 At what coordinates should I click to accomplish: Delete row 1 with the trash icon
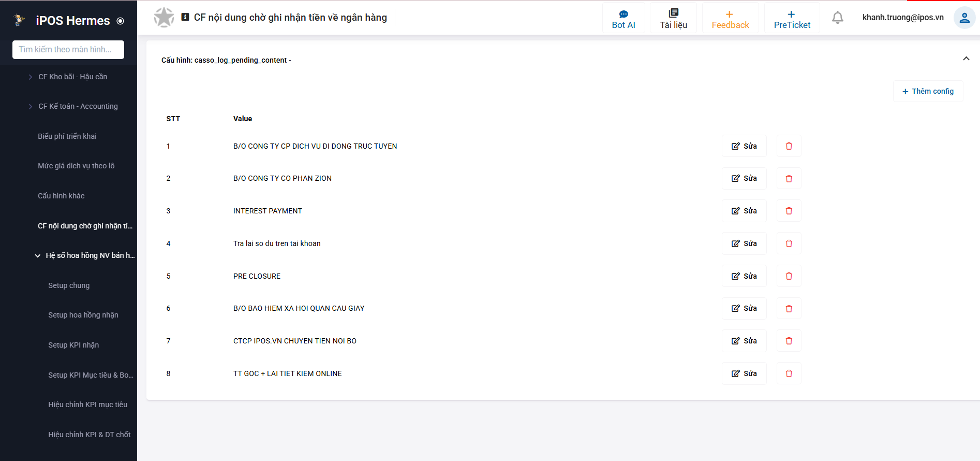pos(789,146)
